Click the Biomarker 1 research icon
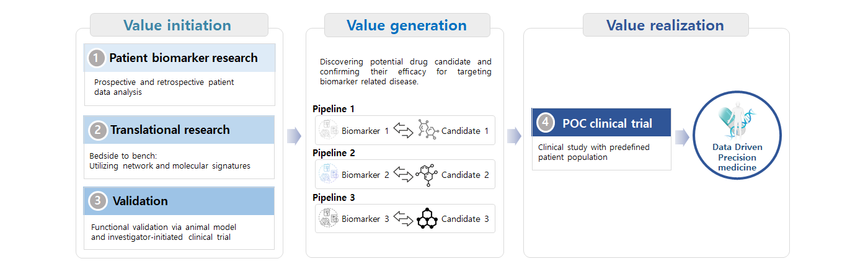 328,131
